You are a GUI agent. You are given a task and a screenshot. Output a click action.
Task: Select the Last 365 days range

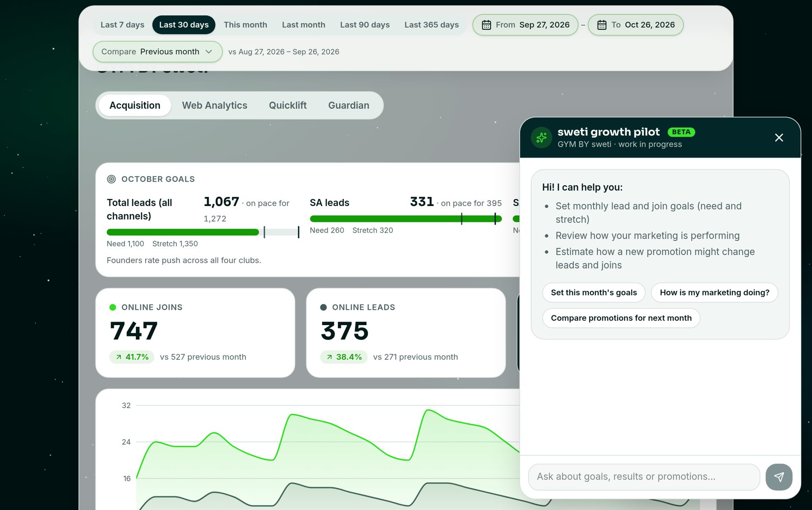pyautogui.click(x=432, y=25)
